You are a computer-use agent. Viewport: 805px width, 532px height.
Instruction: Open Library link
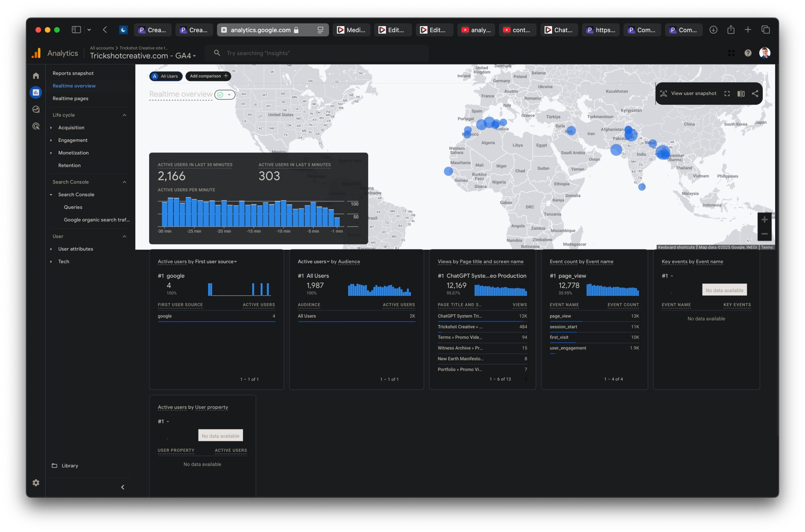70,465
